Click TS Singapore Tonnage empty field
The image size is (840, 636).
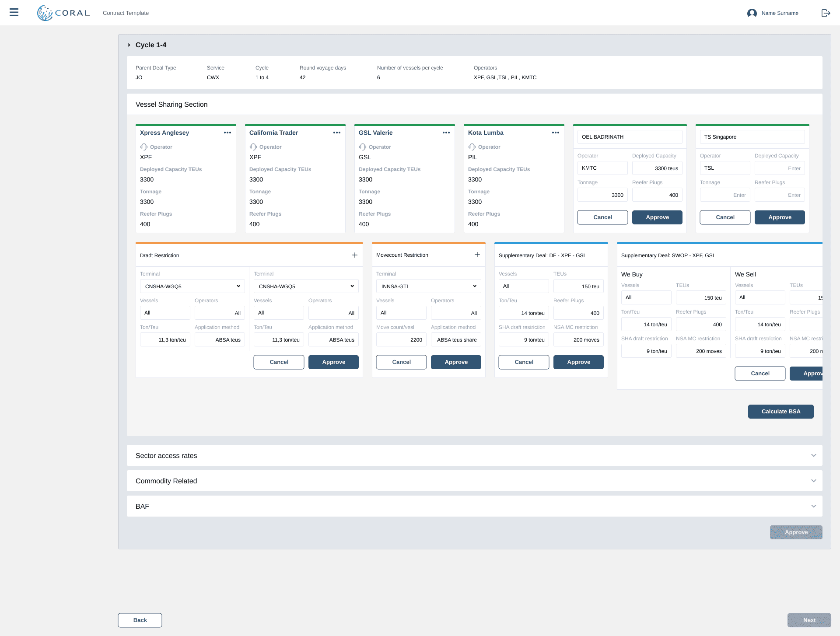(725, 195)
